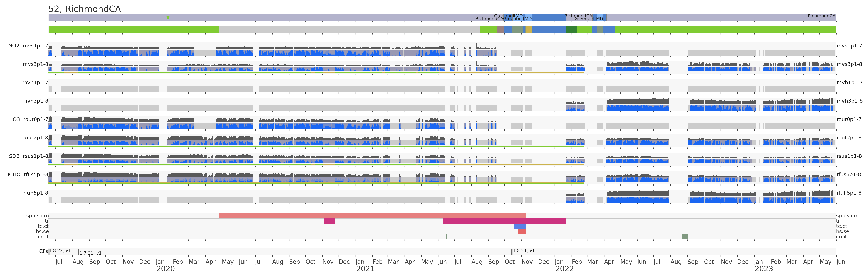Click the long magenta tr bar
The width and height of the screenshot is (868, 278).
coord(504,221)
